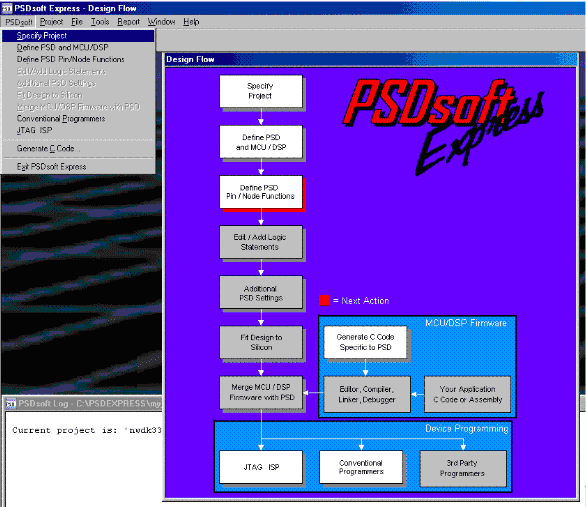Click Generate C Code Specific to PSD box
Viewport: 586px width, 507px height.
[x=365, y=342]
